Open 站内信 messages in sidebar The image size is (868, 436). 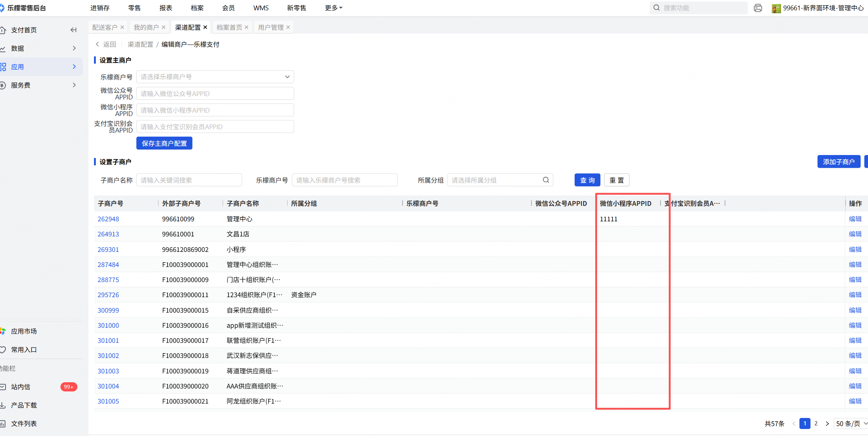coord(21,387)
